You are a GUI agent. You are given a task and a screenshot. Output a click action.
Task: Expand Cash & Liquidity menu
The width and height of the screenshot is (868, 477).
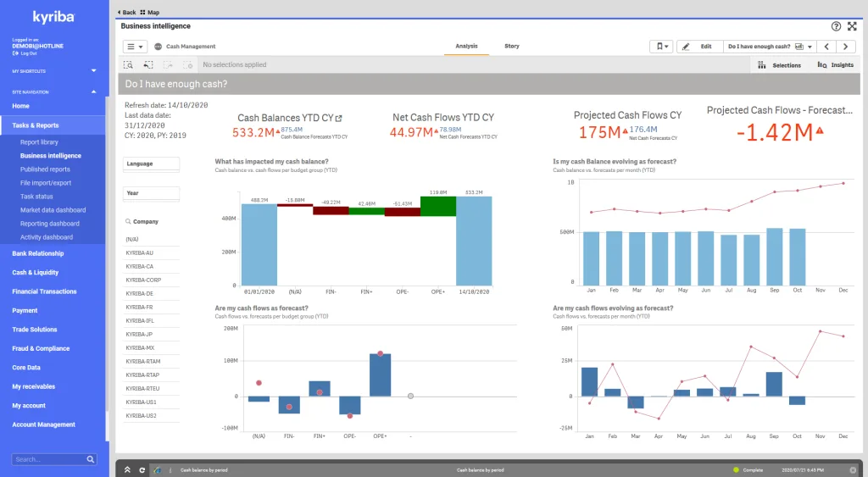point(36,272)
